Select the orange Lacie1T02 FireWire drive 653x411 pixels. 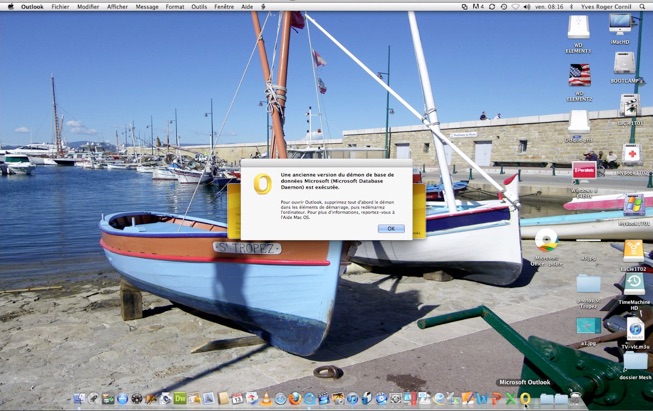[x=633, y=251]
